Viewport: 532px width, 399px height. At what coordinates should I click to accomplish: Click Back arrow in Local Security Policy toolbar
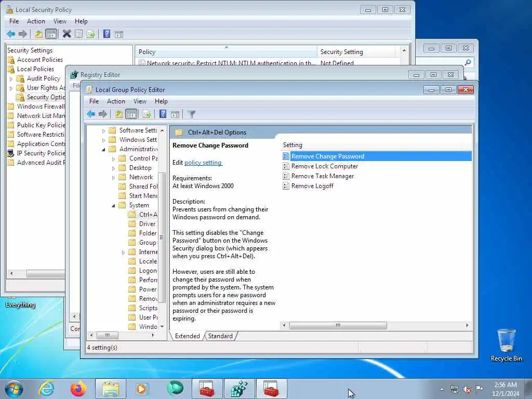11,34
